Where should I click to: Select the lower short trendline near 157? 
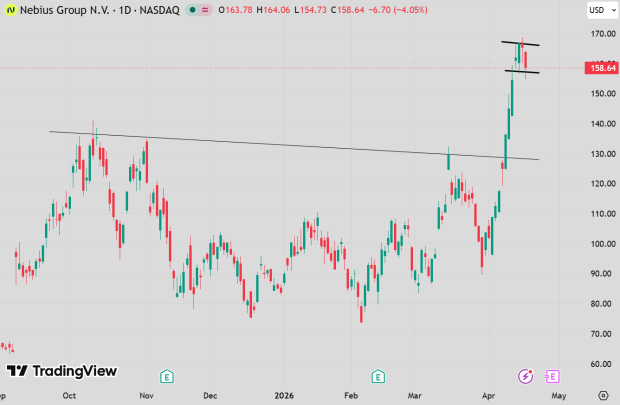[x=522, y=71]
